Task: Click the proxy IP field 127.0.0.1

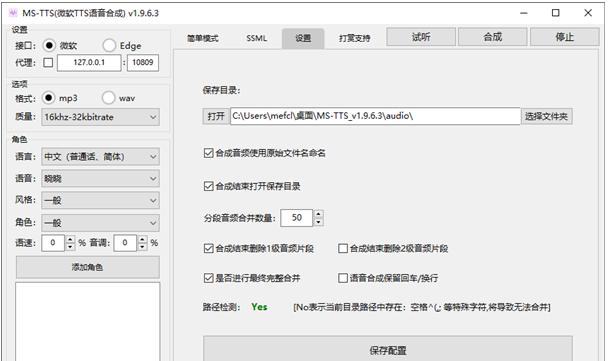Action: tap(89, 63)
